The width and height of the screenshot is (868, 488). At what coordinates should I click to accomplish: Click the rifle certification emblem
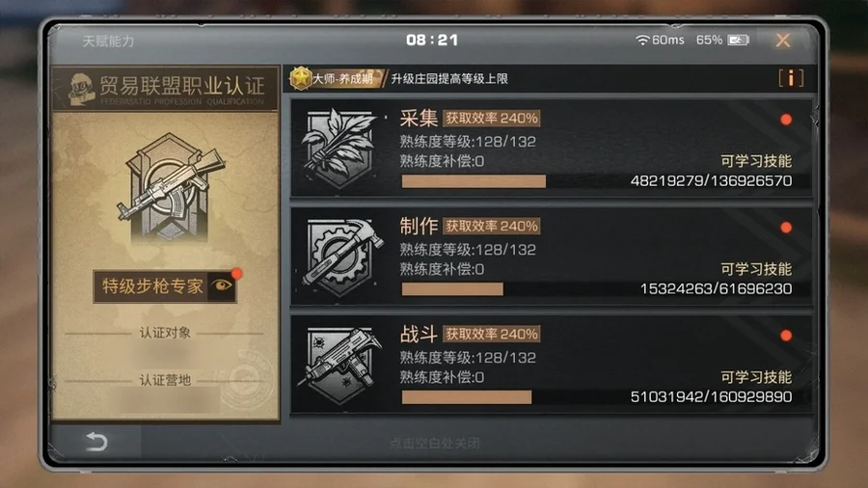tap(170, 188)
